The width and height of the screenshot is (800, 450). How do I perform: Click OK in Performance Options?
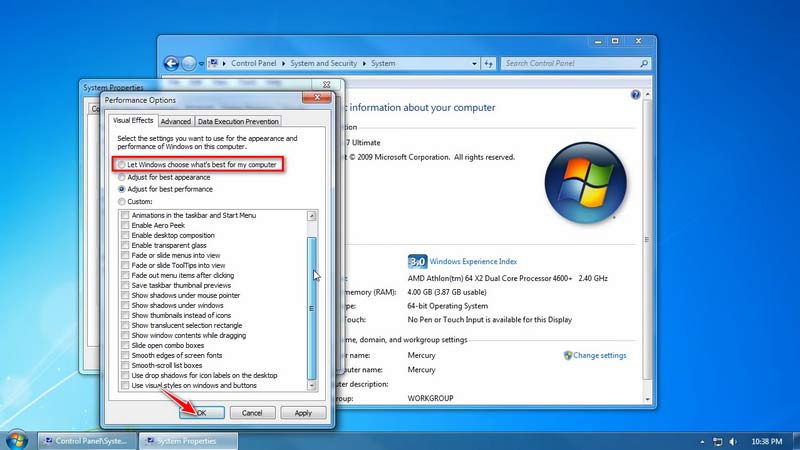202,413
